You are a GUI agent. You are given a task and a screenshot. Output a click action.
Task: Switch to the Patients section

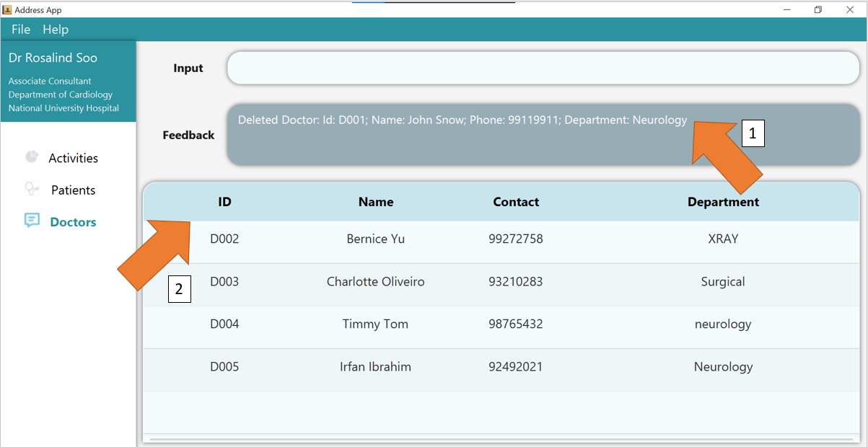(x=73, y=190)
